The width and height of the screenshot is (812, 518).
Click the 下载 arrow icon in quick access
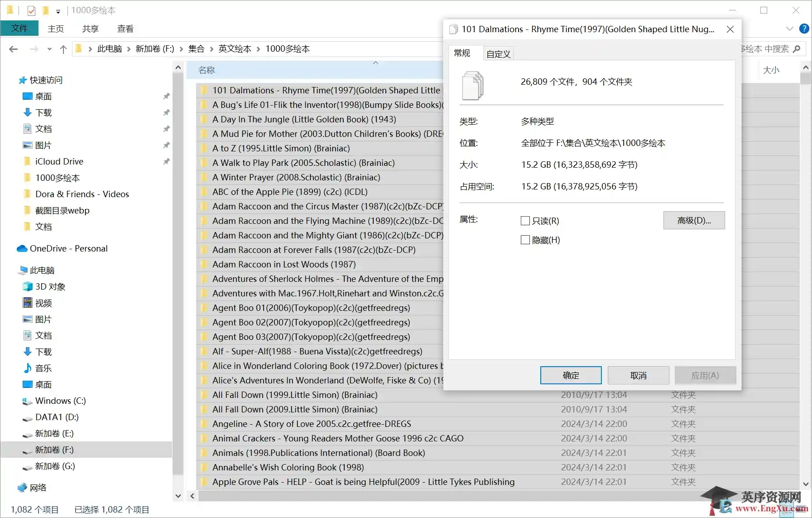27,112
